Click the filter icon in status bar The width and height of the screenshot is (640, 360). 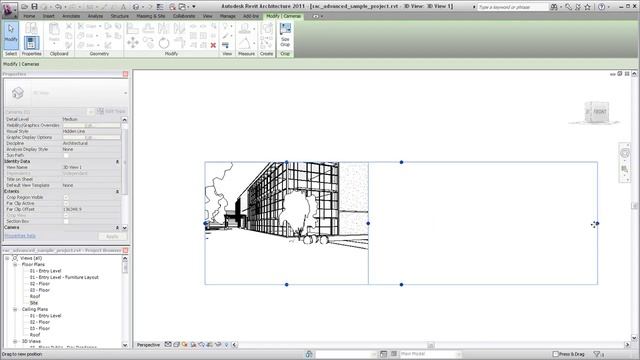(597, 354)
